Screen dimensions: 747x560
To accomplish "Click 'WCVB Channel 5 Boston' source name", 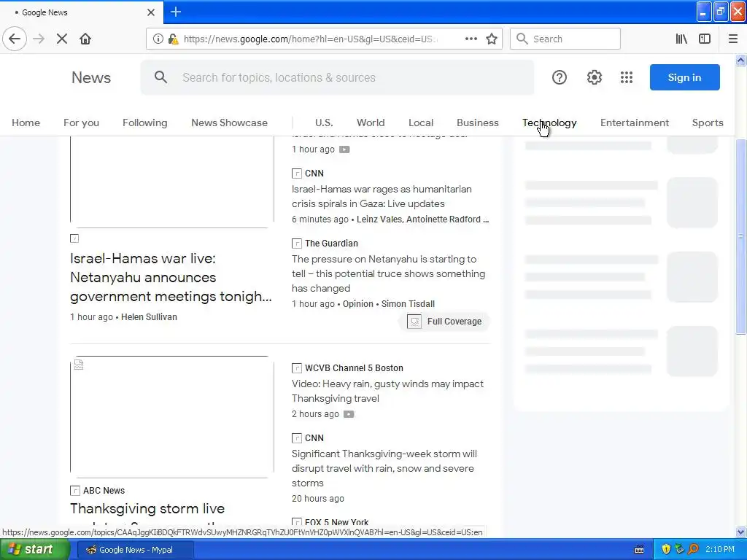I will point(354,368).
